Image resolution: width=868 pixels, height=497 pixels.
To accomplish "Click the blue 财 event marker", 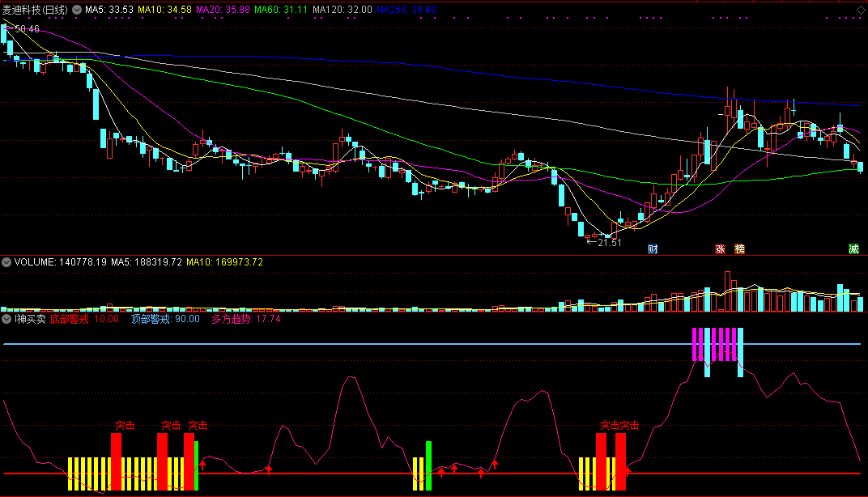I will [653, 249].
